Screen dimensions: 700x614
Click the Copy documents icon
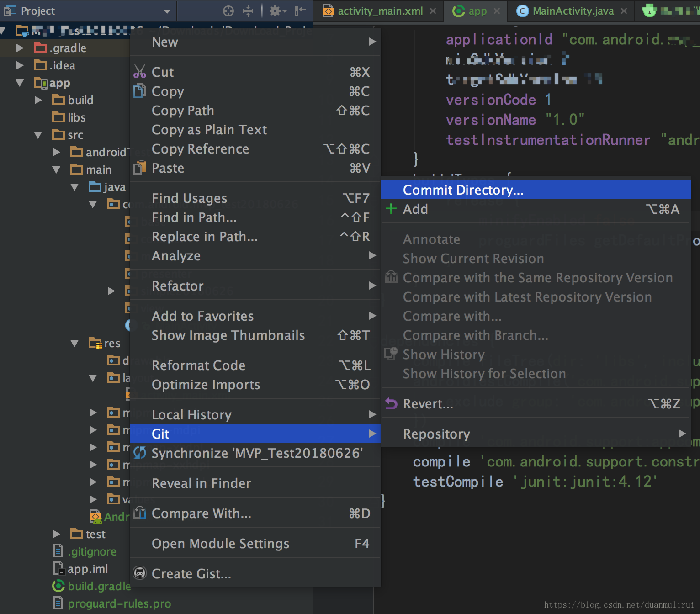(x=140, y=91)
